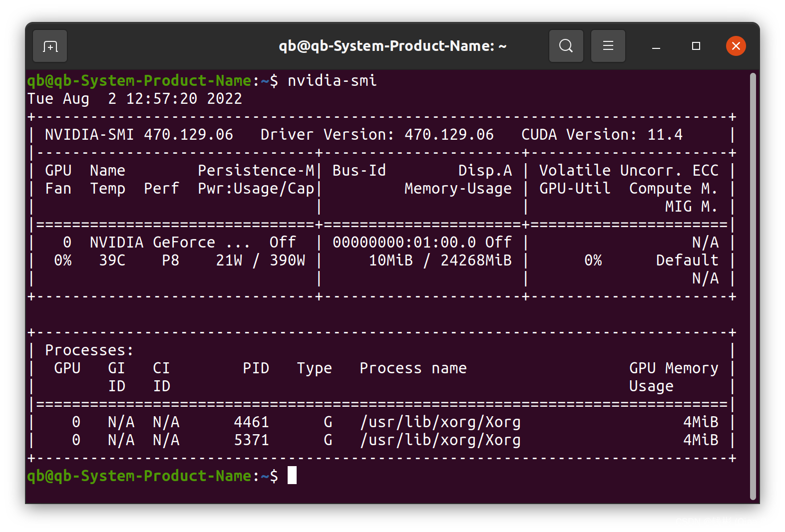Viewport: 785px width, 532px height.
Task: Click PID 5371
Action: (251, 440)
